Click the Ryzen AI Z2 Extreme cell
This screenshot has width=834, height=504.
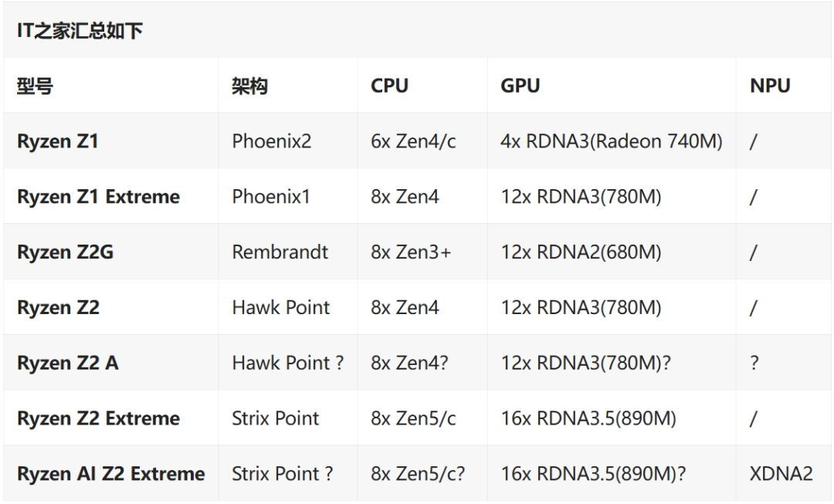tap(111, 474)
